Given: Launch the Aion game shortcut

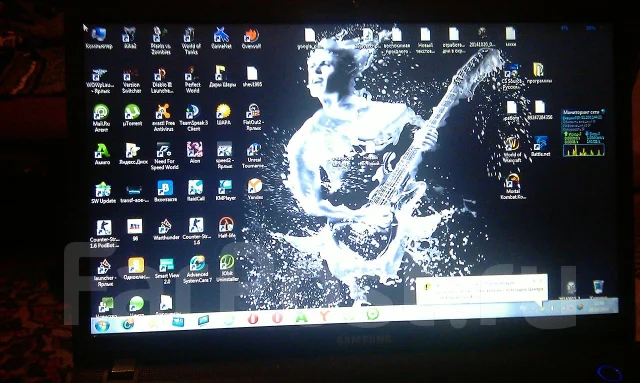Looking at the screenshot, I should pos(195,153).
